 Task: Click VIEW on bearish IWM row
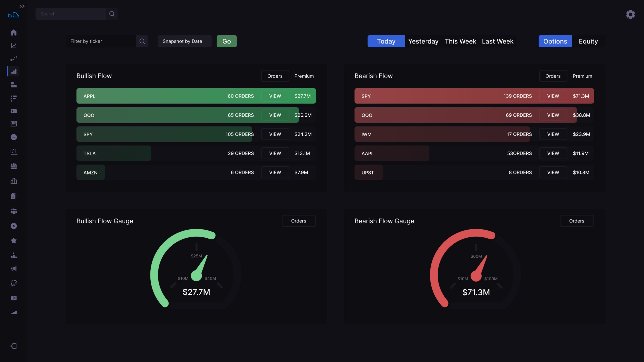point(553,134)
